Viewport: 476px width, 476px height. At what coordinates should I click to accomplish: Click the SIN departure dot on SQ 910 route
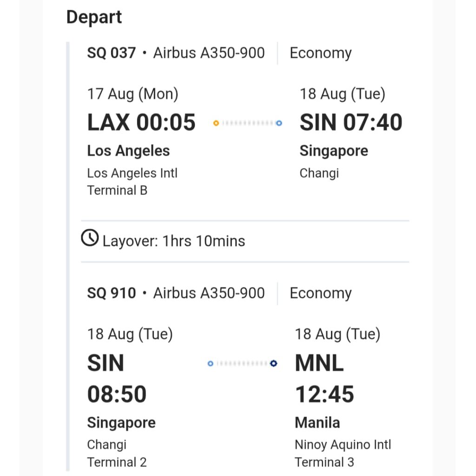coord(211,364)
